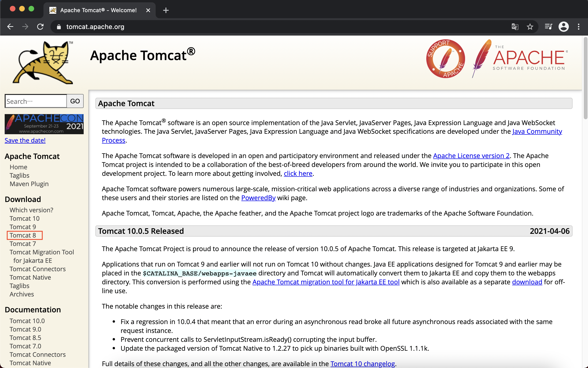Screen dimensions: 588x368
Task: Reload the Tomcat page
Action: point(40,26)
